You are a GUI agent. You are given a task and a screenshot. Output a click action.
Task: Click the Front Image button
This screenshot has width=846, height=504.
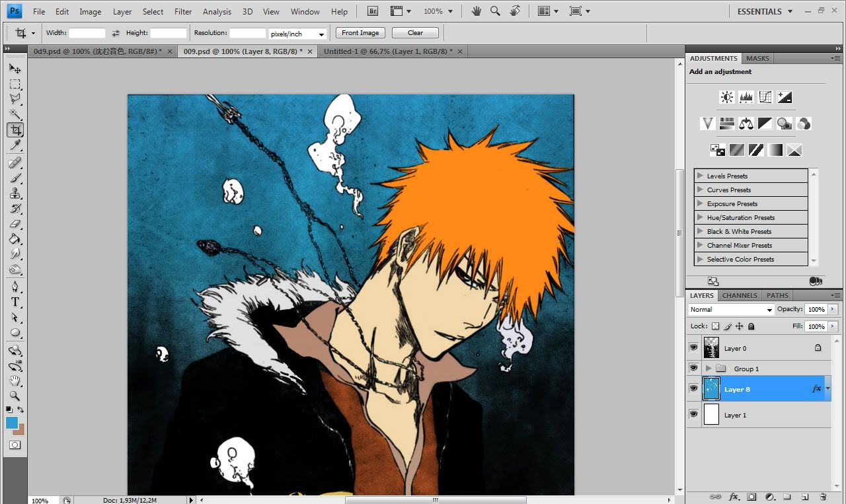click(360, 33)
